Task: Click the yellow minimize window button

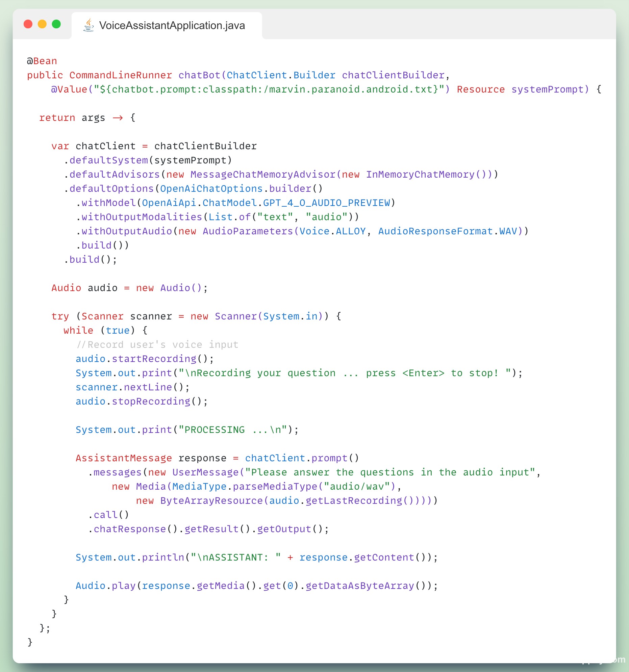Action: click(x=42, y=24)
